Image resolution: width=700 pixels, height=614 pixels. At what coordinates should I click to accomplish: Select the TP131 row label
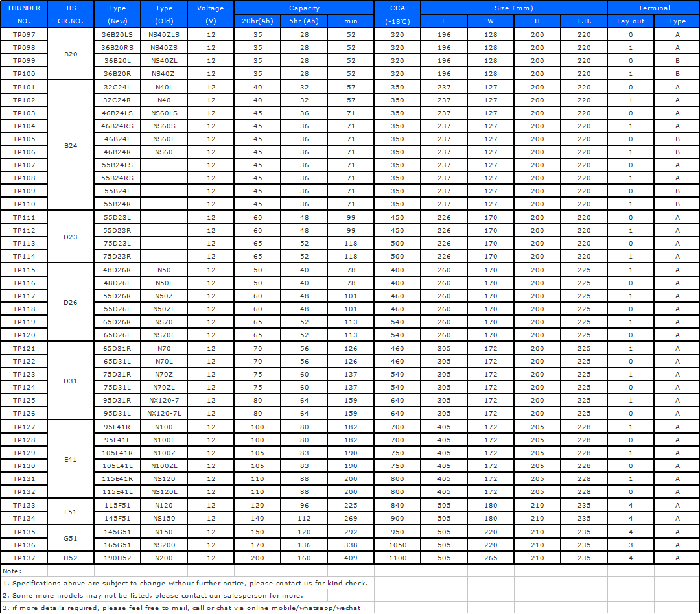click(x=24, y=479)
